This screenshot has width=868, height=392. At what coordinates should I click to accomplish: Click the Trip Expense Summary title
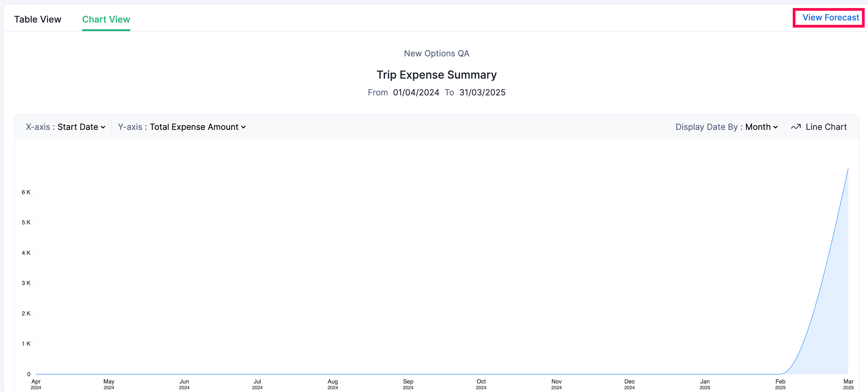436,75
